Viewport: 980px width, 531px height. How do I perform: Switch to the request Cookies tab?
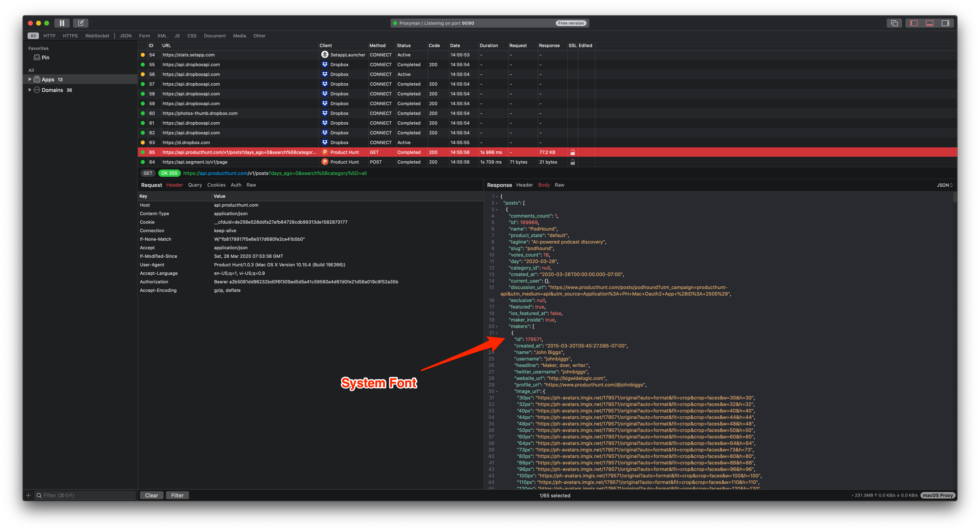pos(216,185)
